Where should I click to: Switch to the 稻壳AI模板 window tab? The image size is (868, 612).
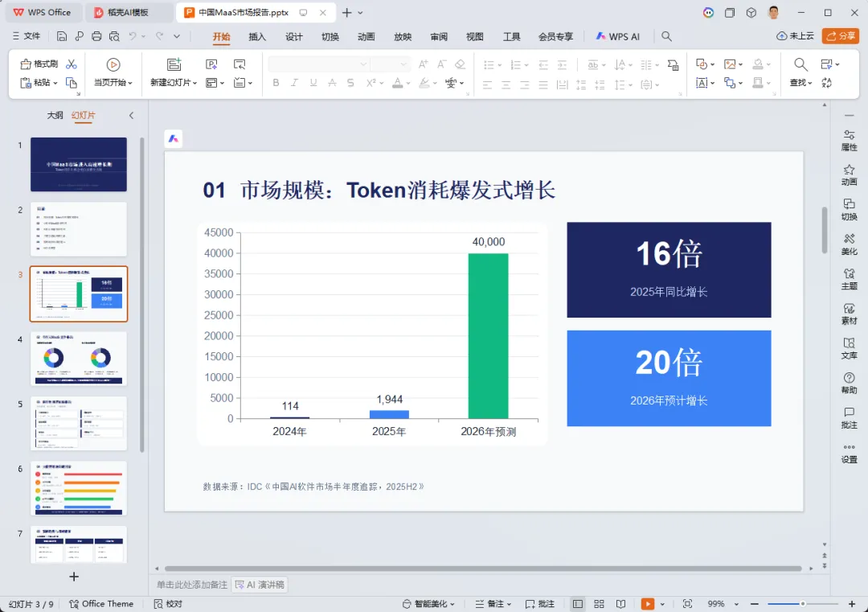point(127,12)
